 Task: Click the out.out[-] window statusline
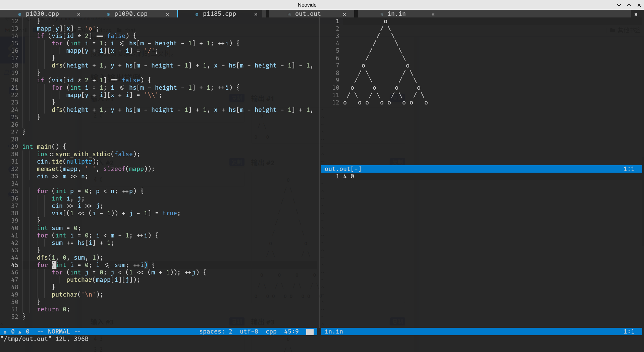tap(481, 169)
